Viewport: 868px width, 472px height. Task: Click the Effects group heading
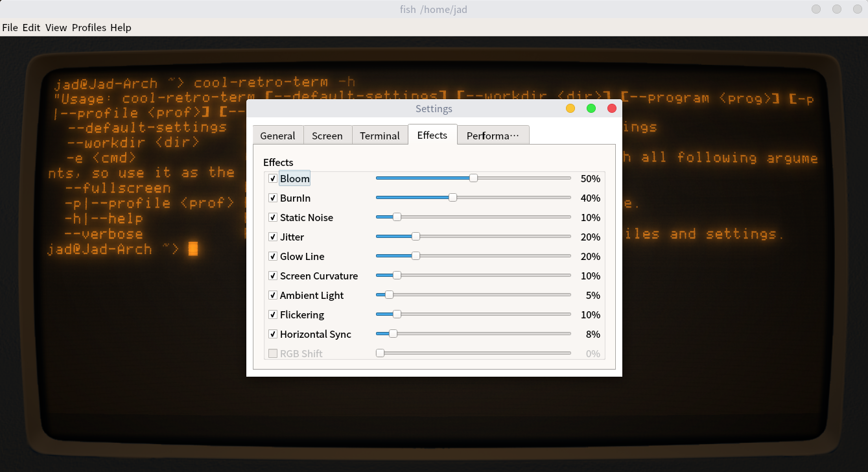[x=278, y=162]
